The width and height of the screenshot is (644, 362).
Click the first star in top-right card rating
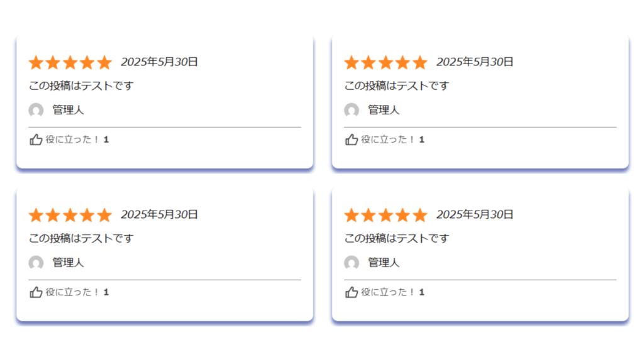point(352,63)
